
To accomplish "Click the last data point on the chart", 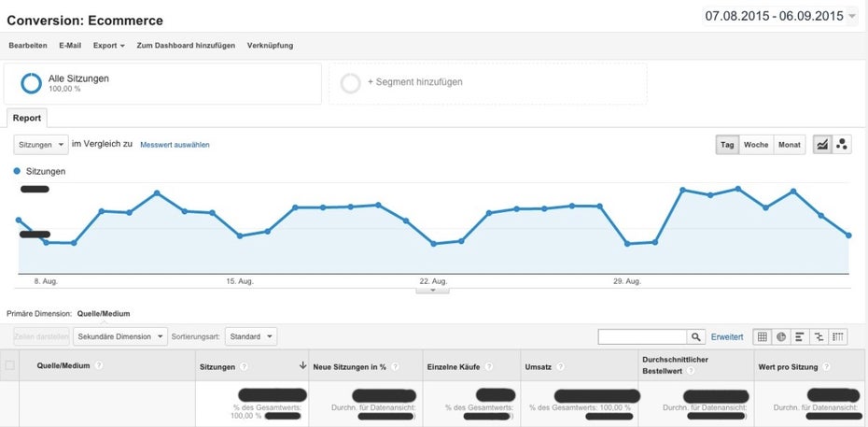I will pyautogui.click(x=848, y=235).
